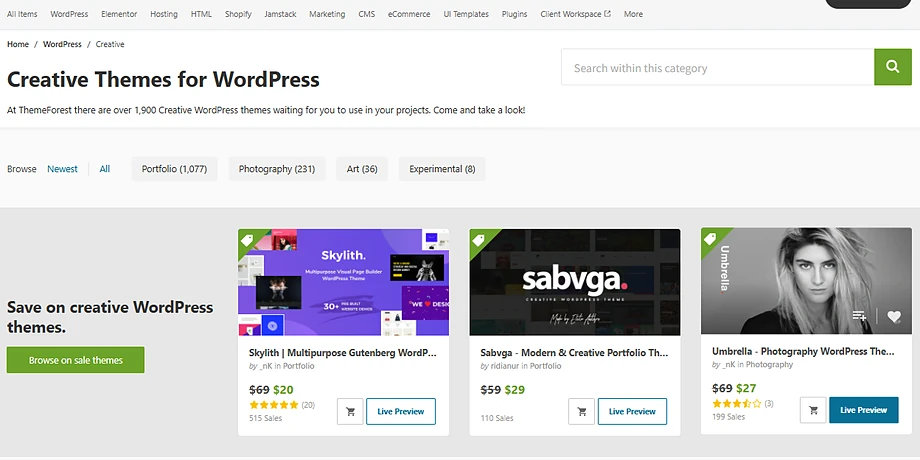Click the 515 Sales text
The height and width of the screenshot is (460, 920).
[265, 418]
